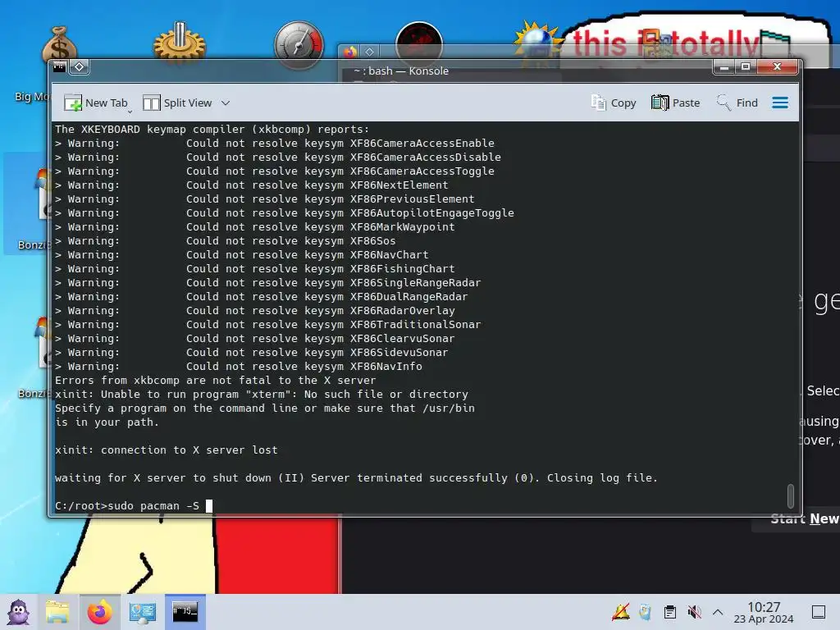Click the golden gear desktop icon
Viewport: 840px width, 630px height.
pos(180,41)
